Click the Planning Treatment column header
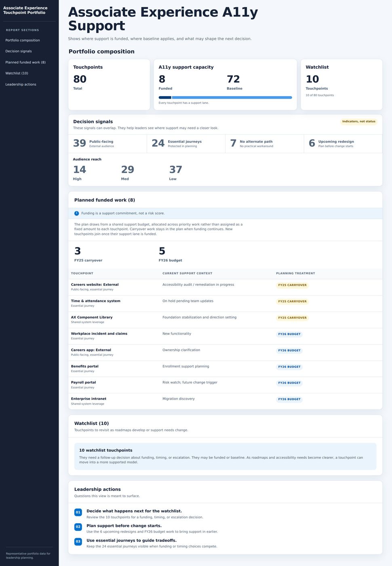Image resolution: width=392 pixels, height=566 pixels. point(295,273)
